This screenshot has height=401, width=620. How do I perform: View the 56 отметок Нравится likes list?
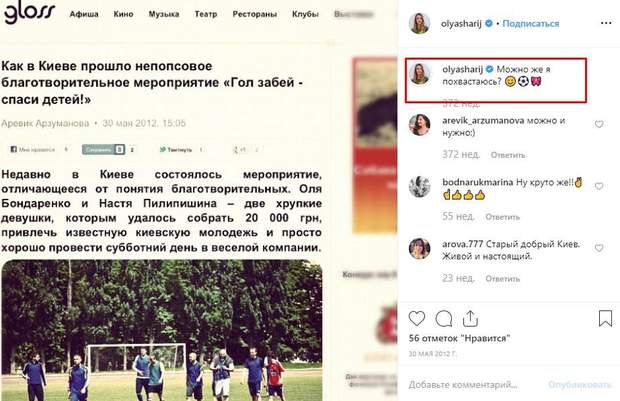(x=459, y=339)
